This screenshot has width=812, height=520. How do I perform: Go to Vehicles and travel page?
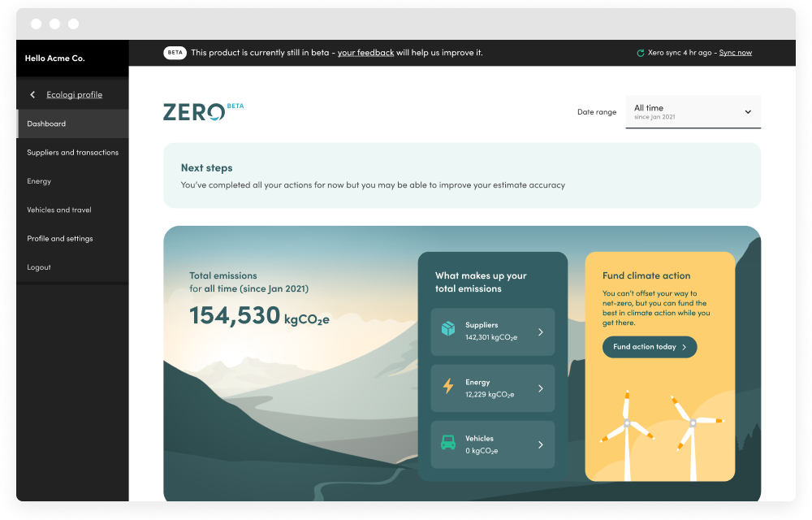[59, 210]
